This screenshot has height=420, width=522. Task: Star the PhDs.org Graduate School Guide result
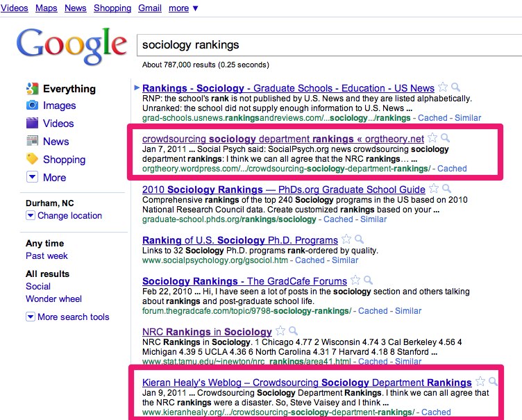(x=433, y=189)
